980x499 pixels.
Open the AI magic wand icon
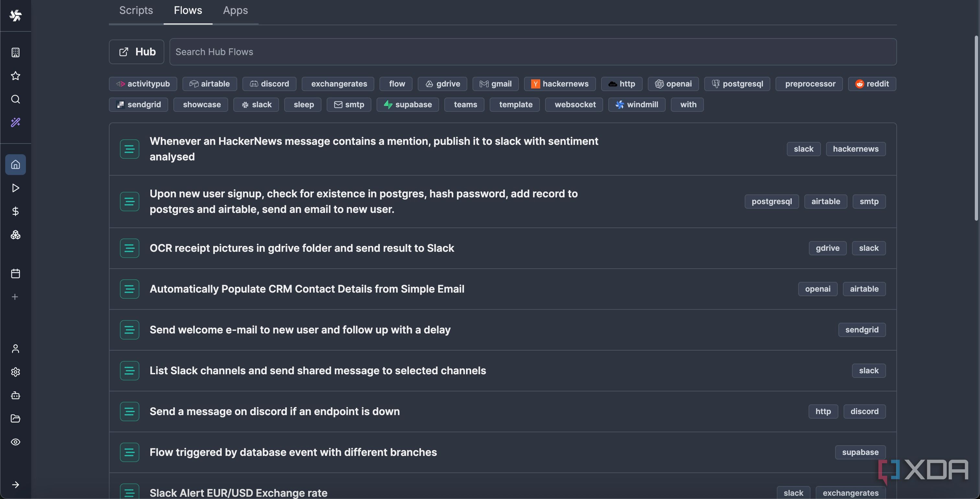(16, 122)
